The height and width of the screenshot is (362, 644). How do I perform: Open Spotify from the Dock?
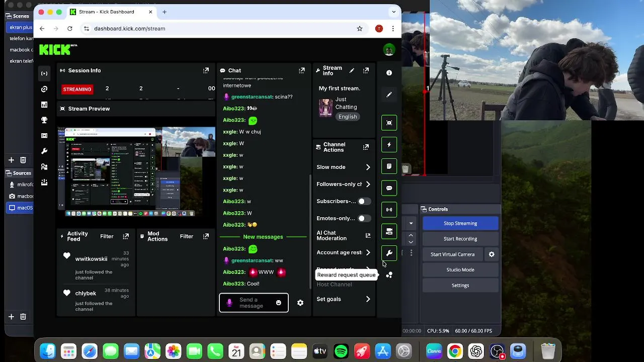pos(341,351)
